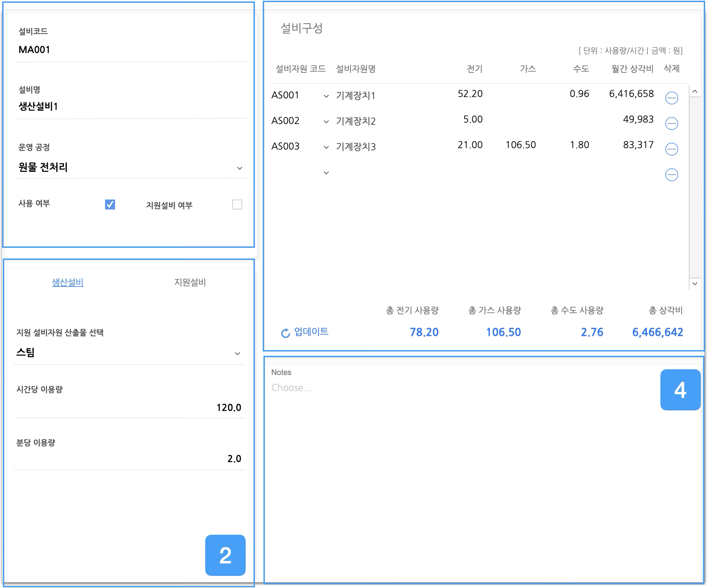Enable the 지원설비 여부 checkbox
This screenshot has height=588, width=708.
tap(237, 205)
